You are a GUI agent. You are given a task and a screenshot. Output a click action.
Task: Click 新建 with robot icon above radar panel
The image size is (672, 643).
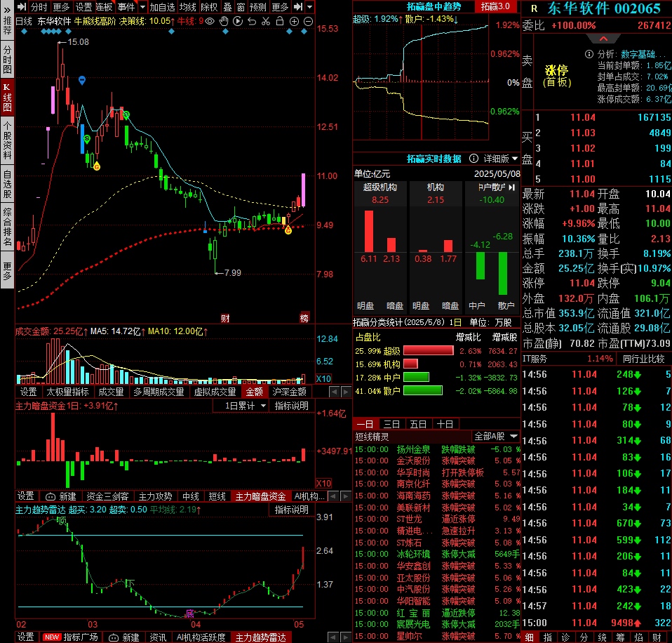61,496
